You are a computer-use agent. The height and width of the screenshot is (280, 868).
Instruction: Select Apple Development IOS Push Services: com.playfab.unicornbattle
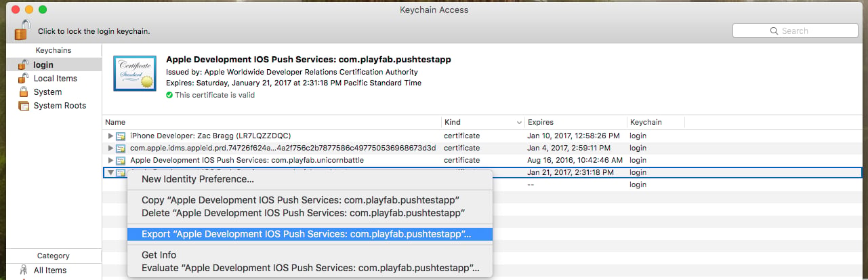pos(247,160)
